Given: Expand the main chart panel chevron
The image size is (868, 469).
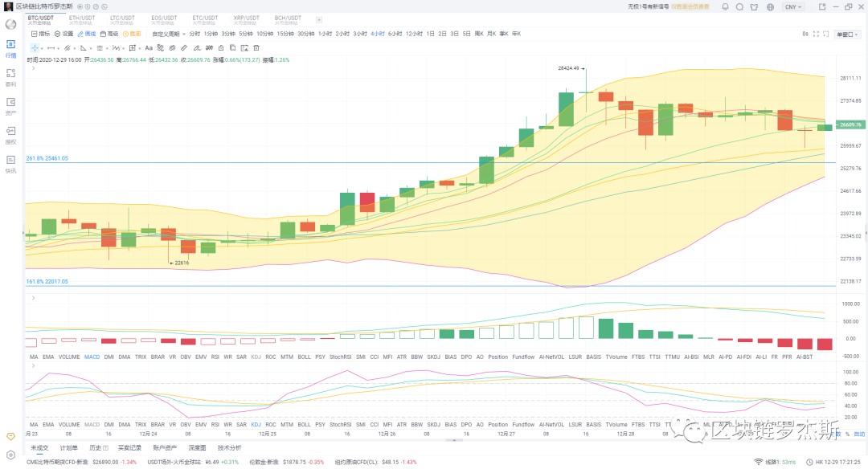Looking at the screenshot, I should (x=33, y=68).
